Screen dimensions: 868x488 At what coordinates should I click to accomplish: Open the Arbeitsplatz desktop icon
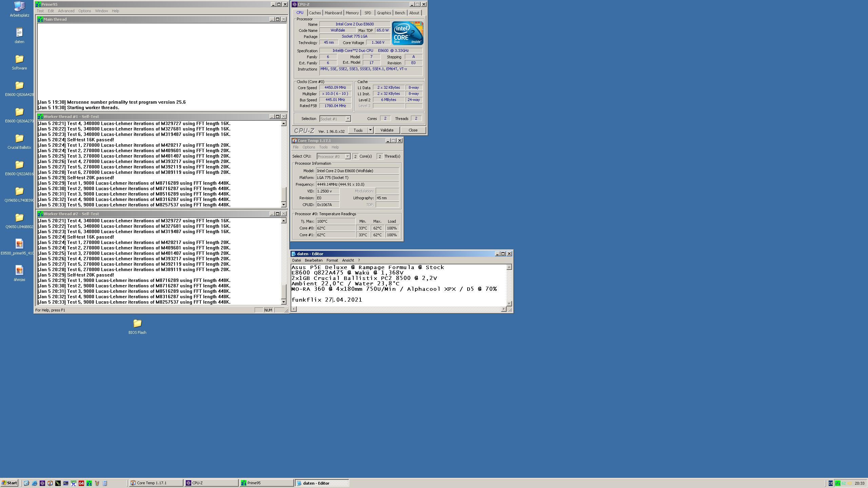tap(19, 9)
